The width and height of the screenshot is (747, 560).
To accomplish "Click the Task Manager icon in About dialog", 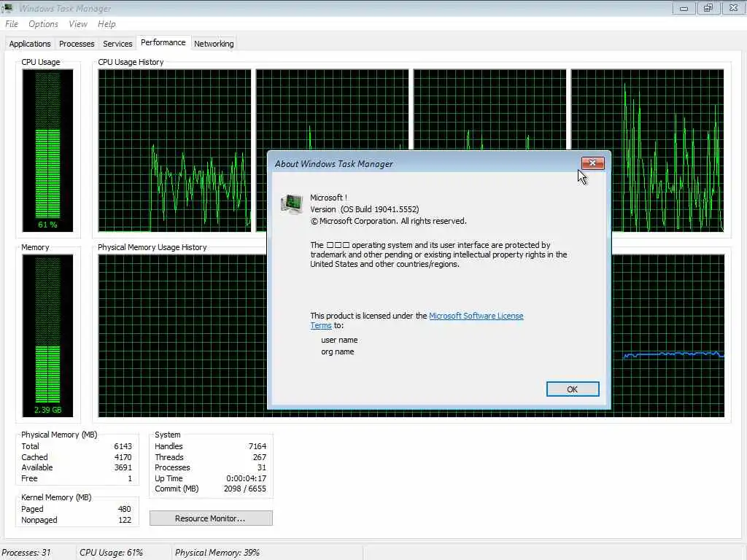I will click(x=291, y=204).
